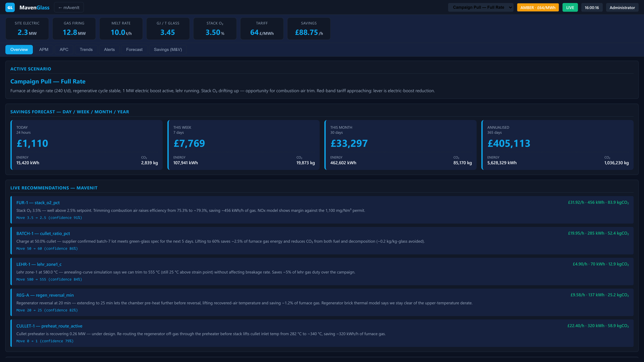Image resolution: width=644 pixels, height=362 pixels.
Task: Go back to mAvenIt
Action: [x=69, y=7]
